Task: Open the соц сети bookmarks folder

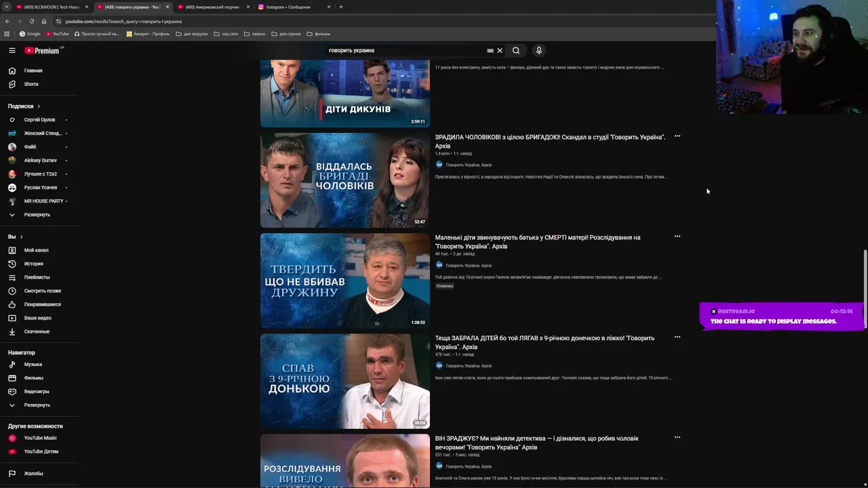Action: [x=225, y=34]
